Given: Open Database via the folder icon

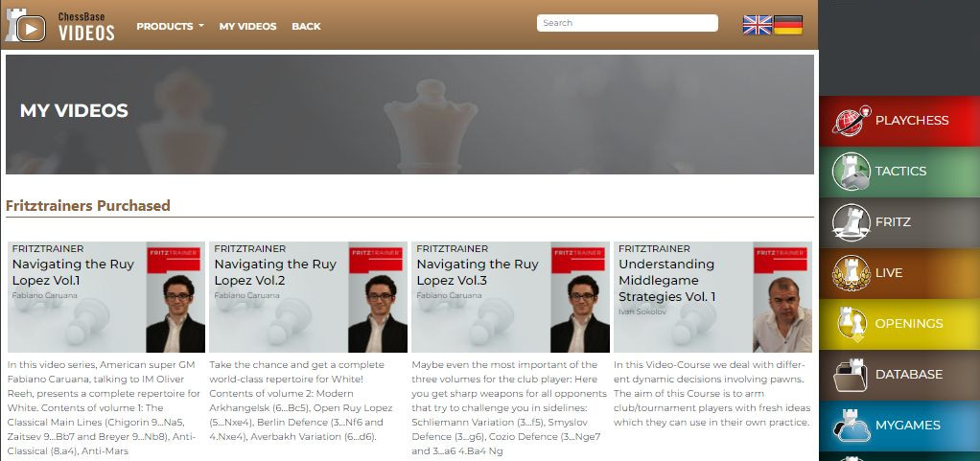Looking at the screenshot, I should click(x=852, y=375).
